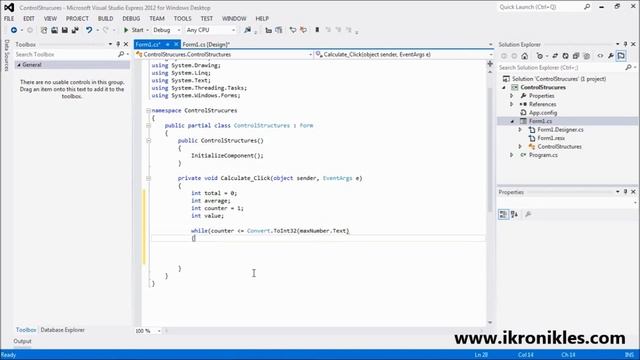Screen dimensions: 640x360
Task: Click the toggle bookmark toolbar icon
Action: (317, 30)
